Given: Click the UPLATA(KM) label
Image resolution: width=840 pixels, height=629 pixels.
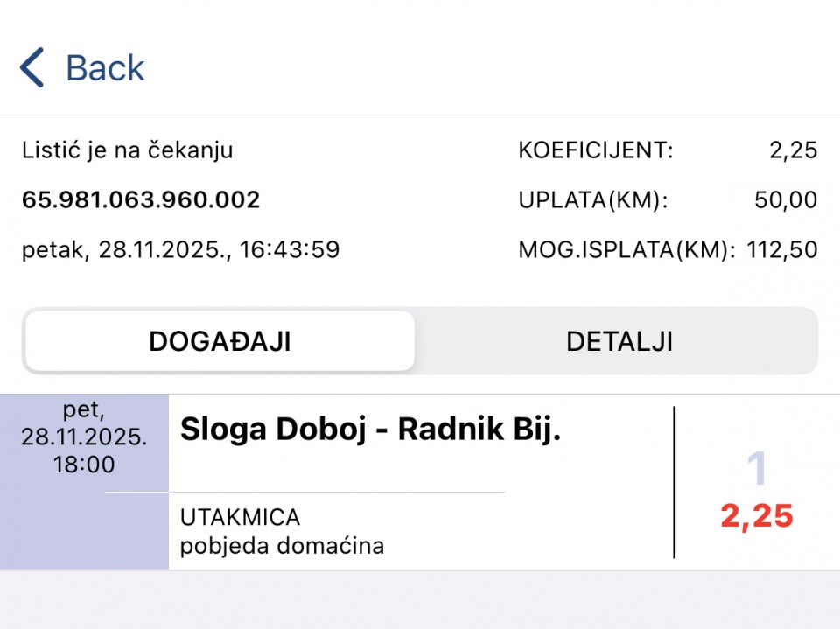Looking at the screenshot, I should 593,200.
